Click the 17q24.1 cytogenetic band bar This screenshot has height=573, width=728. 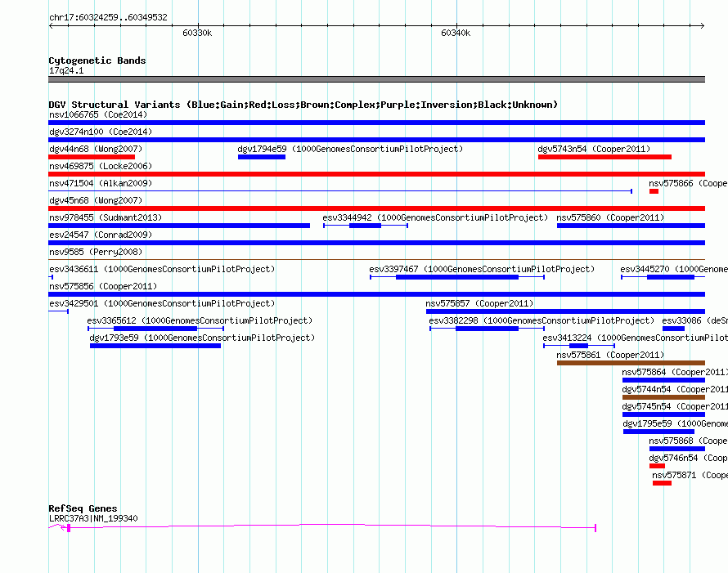[376, 79]
